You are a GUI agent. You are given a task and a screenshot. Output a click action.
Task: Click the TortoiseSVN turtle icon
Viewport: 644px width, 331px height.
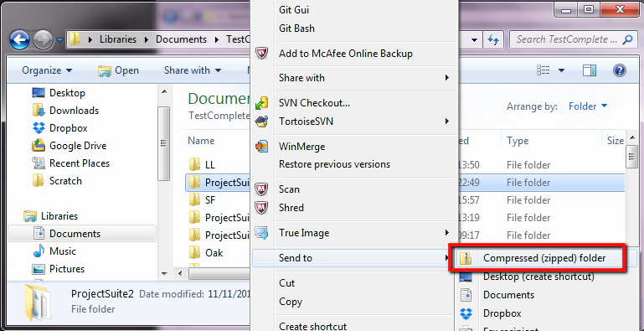pyautogui.click(x=261, y=122)
